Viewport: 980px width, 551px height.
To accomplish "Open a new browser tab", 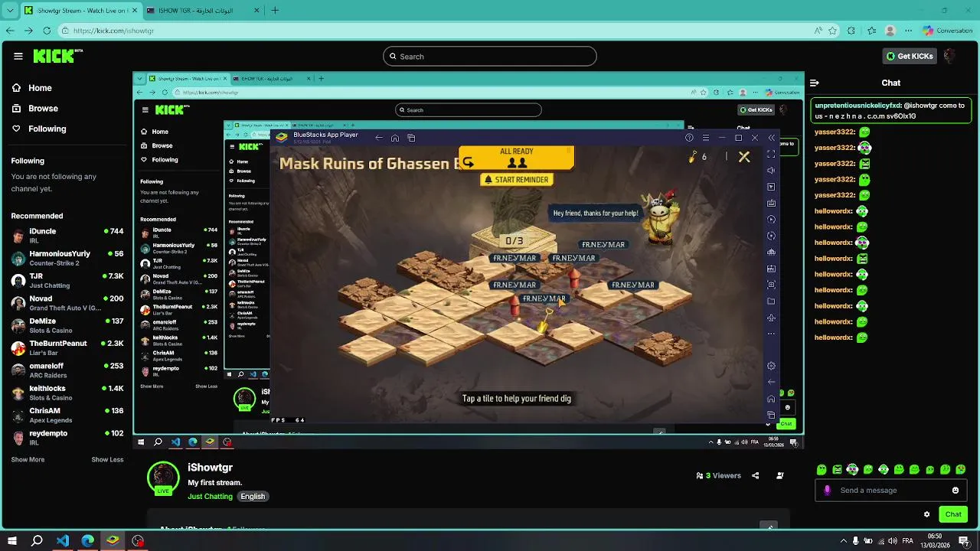I will point(275,11).
